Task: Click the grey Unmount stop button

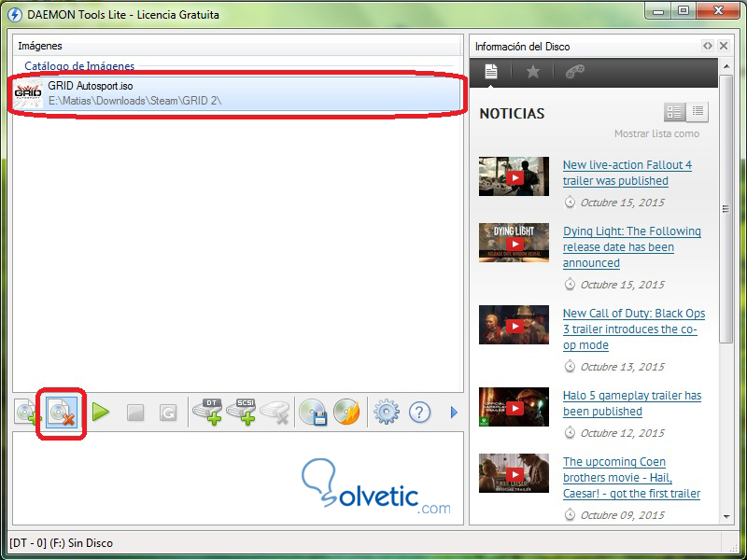Action: (135, 413)
